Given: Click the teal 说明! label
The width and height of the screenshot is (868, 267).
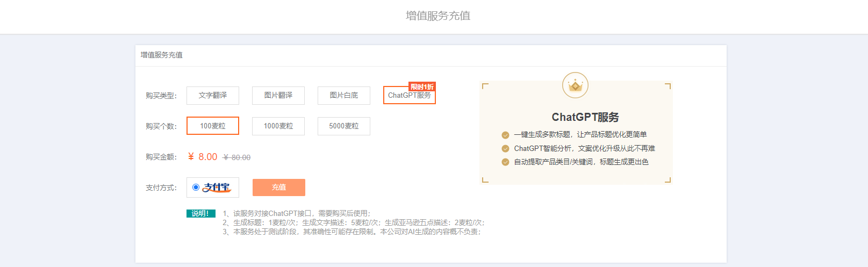Looking at the screenshot, I should pos(201,213).
